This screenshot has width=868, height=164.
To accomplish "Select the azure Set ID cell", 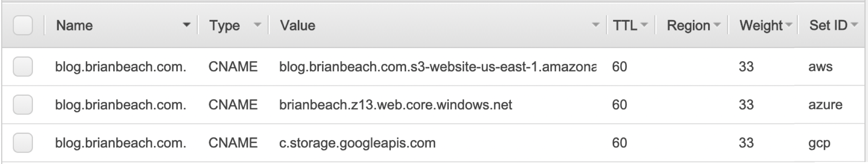I will pos(825,105).
